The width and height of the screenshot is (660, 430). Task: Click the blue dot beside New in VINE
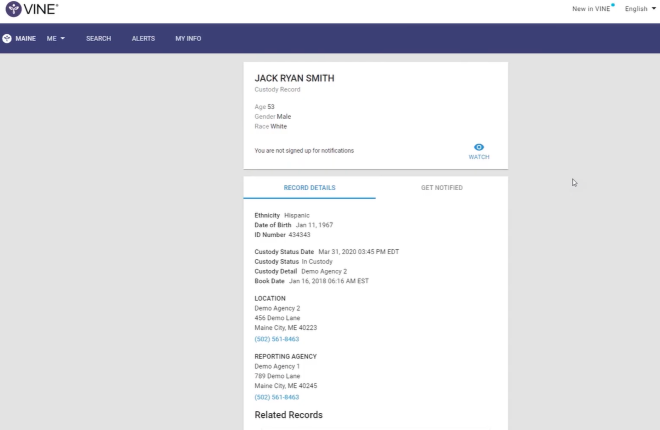(x=614, y=5)
